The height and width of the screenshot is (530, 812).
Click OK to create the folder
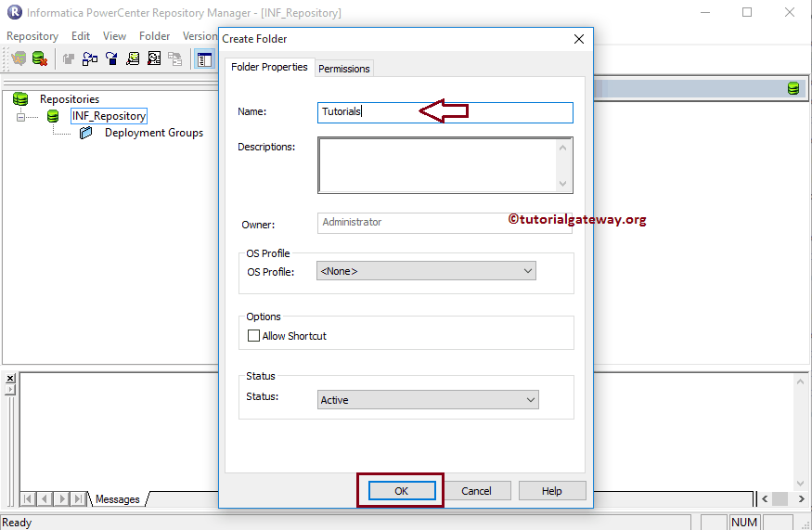401,491
